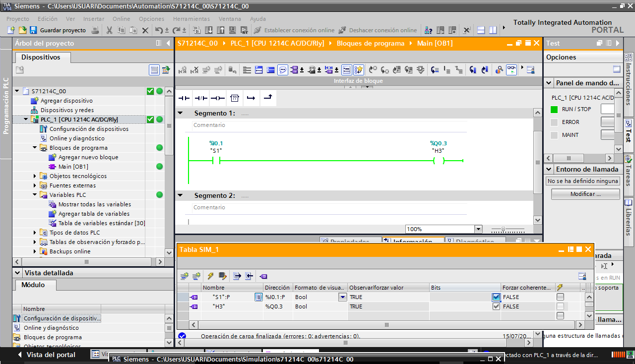Image resolution: width=635 pixels, height=364 pixels.
Task: Click the print icon in main toolbar
Action: (x=95, y=30)
